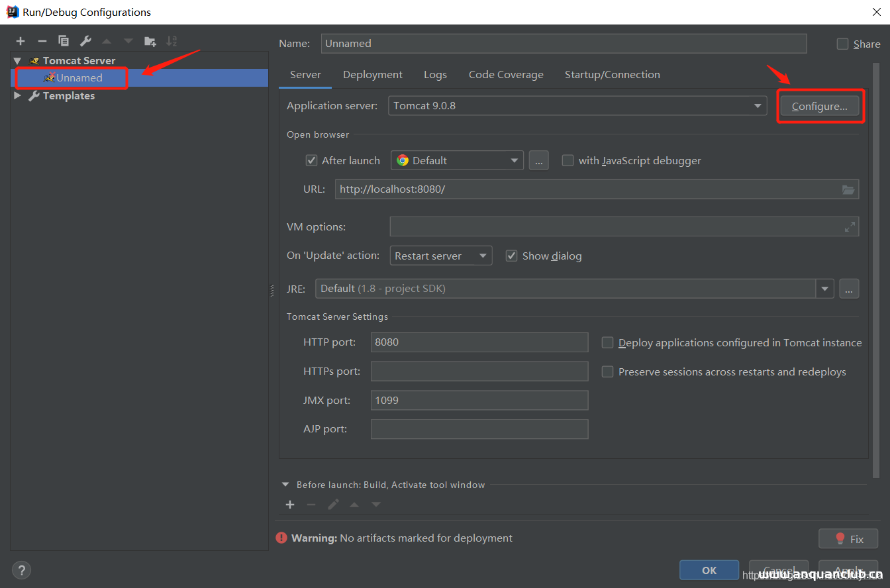This screenshot has height=588, width=890.
Task: Click the AJP port field
Action: tap(479, 429)
